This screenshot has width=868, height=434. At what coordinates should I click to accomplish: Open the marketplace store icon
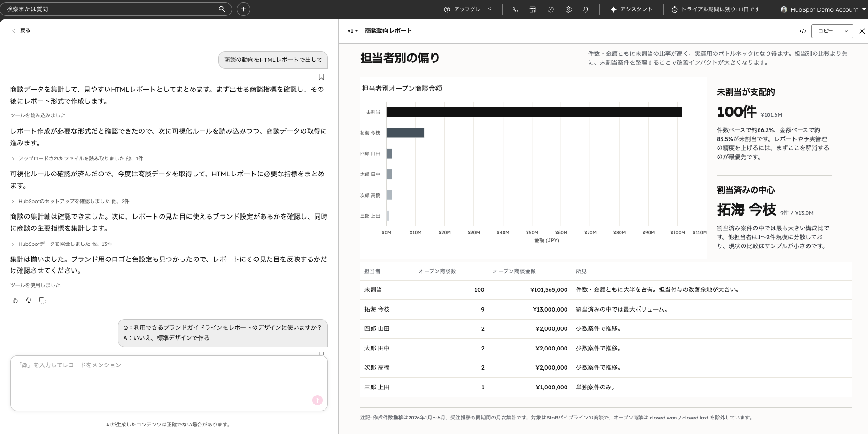pyautogui.click(x=533, y=9)
